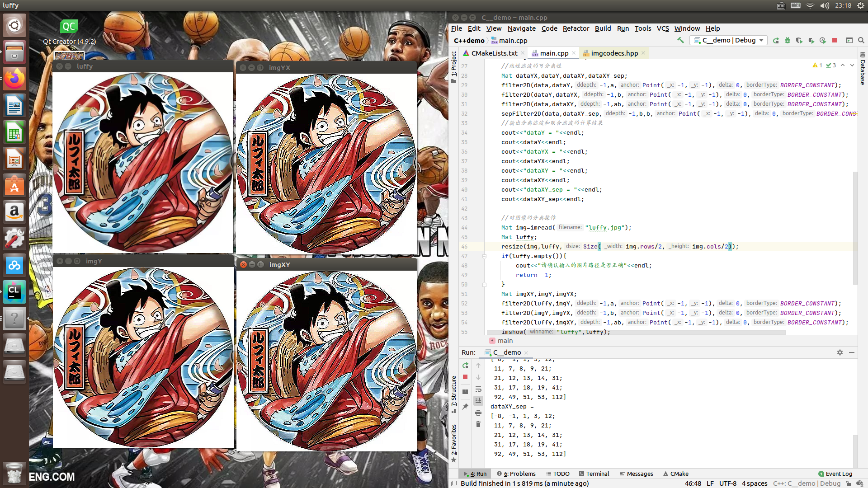Switch to the CMakeLists.txt tab
This screenshot has width=868, height=488.
[x=494, y=53]
